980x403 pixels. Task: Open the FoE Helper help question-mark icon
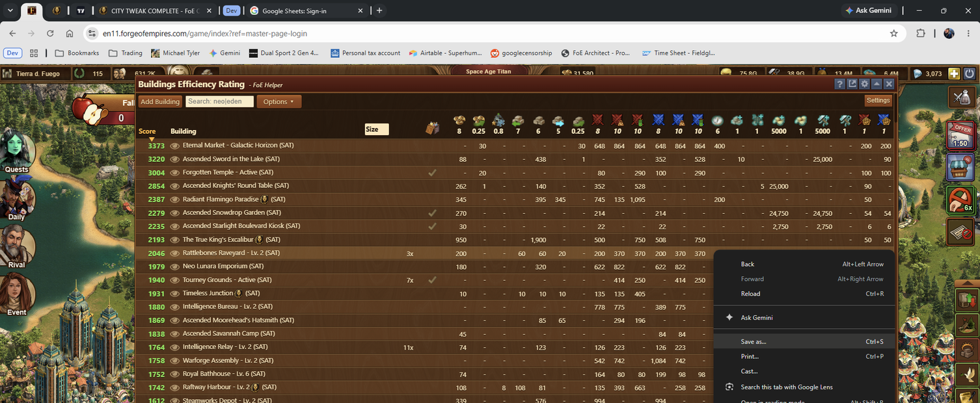click(839, 84)
